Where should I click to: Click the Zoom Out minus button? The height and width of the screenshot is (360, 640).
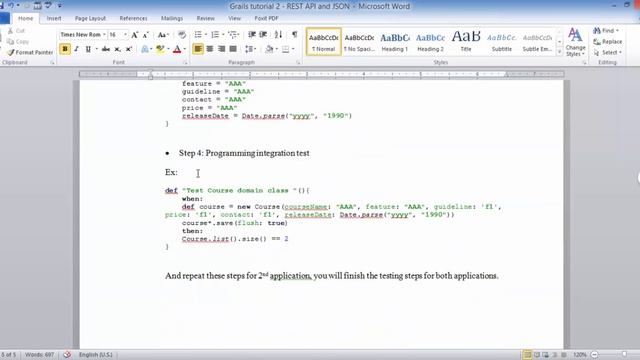pyautogui.click(x=595, y=355)
